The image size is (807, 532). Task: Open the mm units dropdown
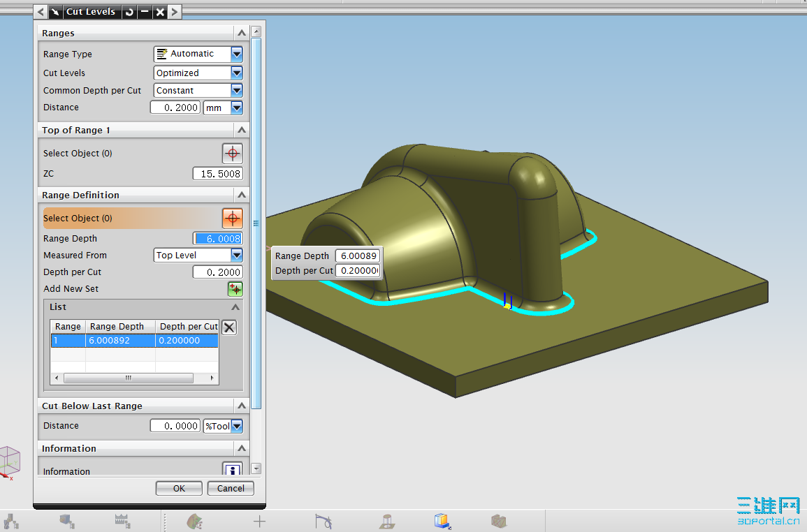tap(236, 108)
